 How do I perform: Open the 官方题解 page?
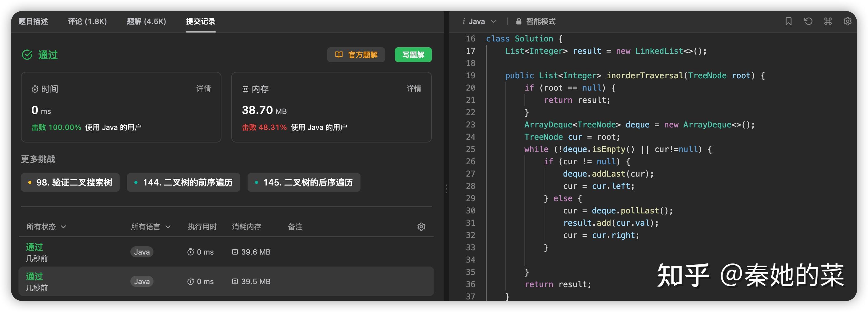click(356, 54)
